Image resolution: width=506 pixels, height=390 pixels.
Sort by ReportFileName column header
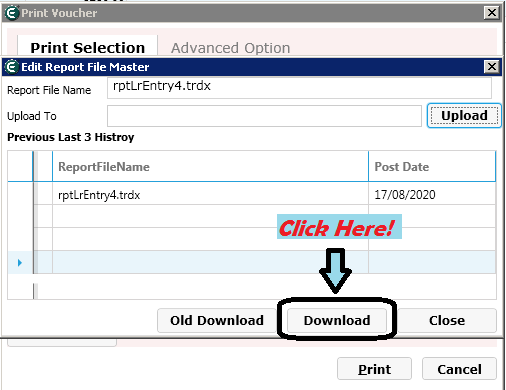[x=210, y=166]
